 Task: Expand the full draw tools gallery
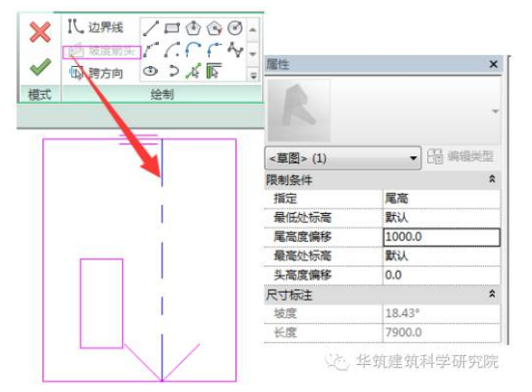(x=253, y=75)
